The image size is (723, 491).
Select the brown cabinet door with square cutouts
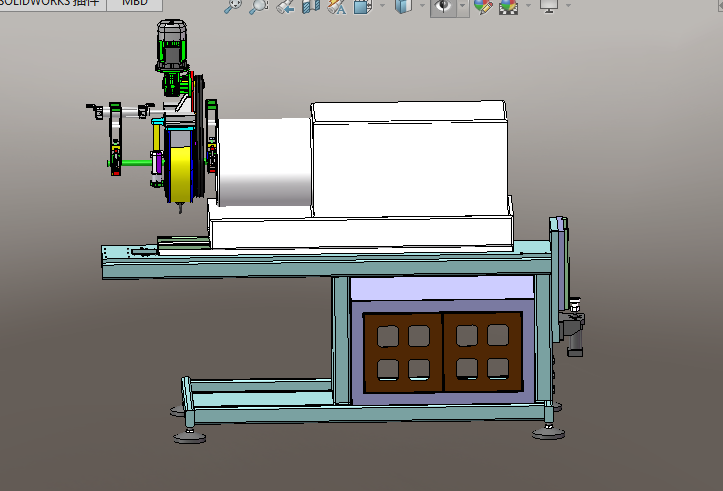443,352
